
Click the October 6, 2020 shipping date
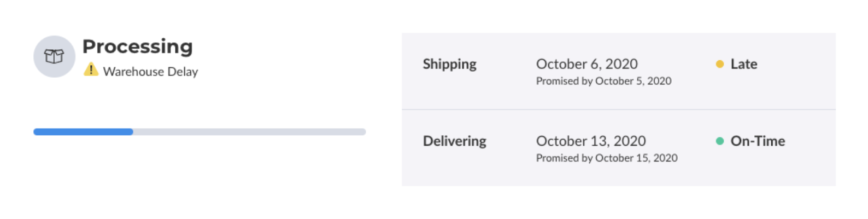point(587,64)
